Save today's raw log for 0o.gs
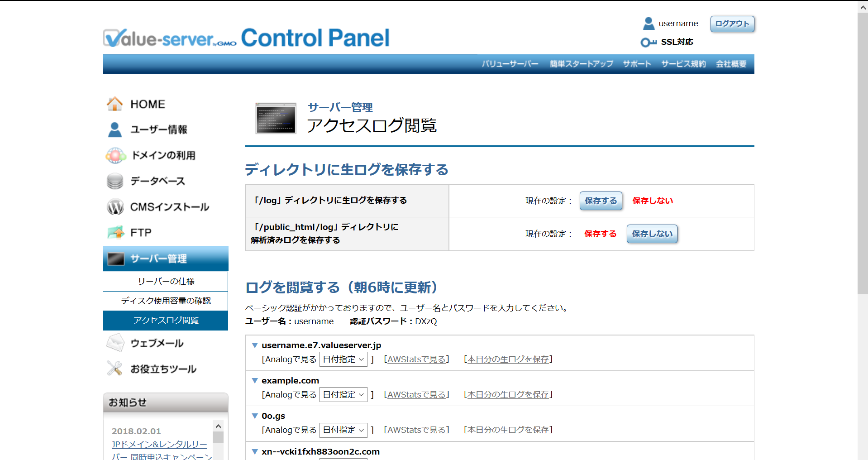This screenshot has width=868, height=460. coord(508,430)
